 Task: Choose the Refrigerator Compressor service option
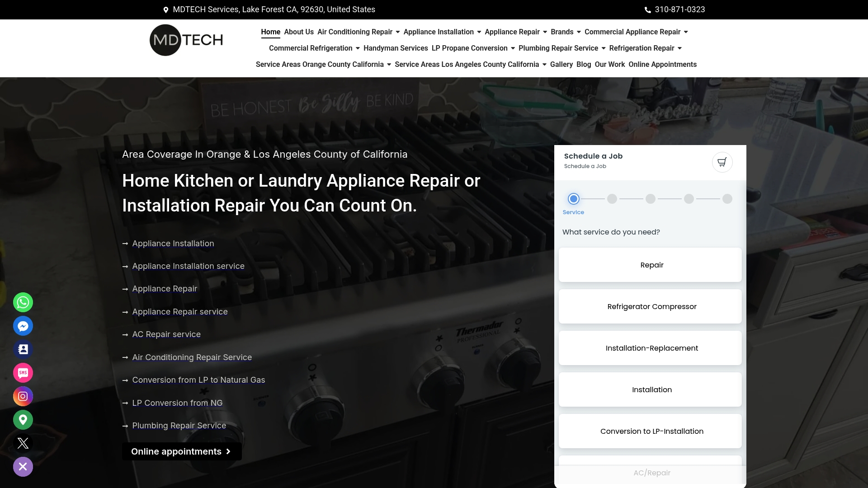tap(651, 306)
